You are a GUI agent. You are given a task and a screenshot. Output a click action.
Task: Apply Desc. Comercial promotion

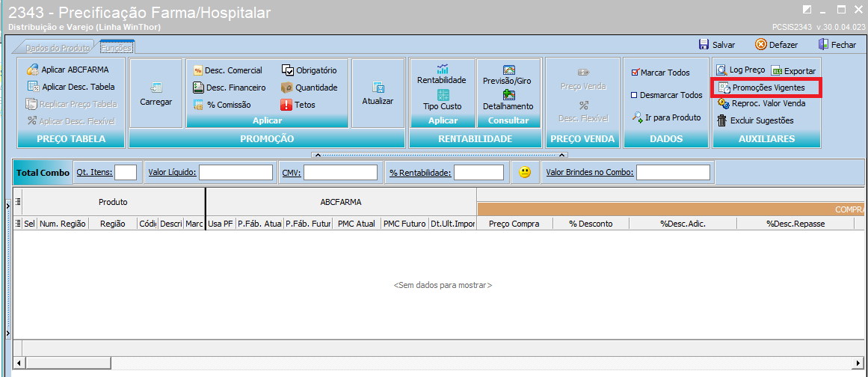(227, 70)
